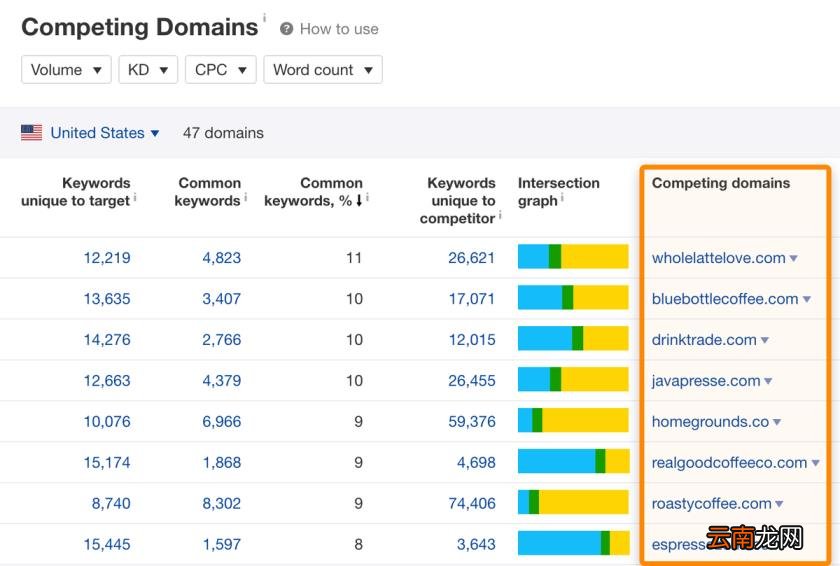Click the Keywords unique to competitor info icon
The width and height of the screenshot is (840, 566).
[x=500, y=215]
